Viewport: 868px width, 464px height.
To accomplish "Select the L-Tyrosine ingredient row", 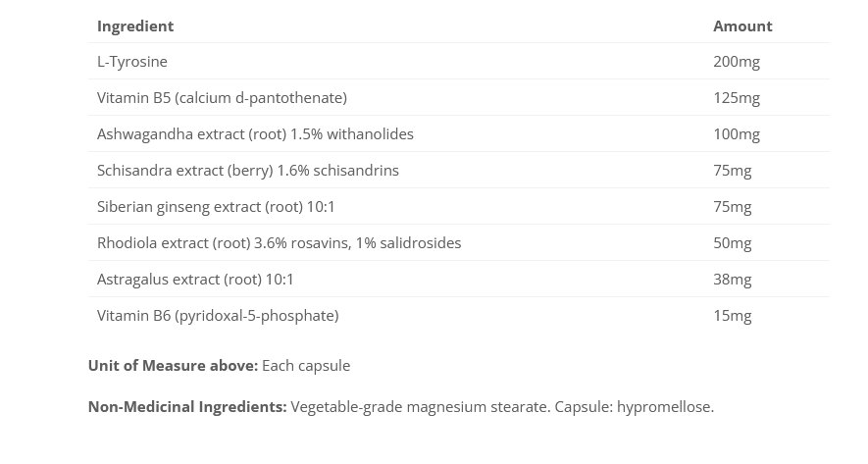I will [x=132, y=62].
